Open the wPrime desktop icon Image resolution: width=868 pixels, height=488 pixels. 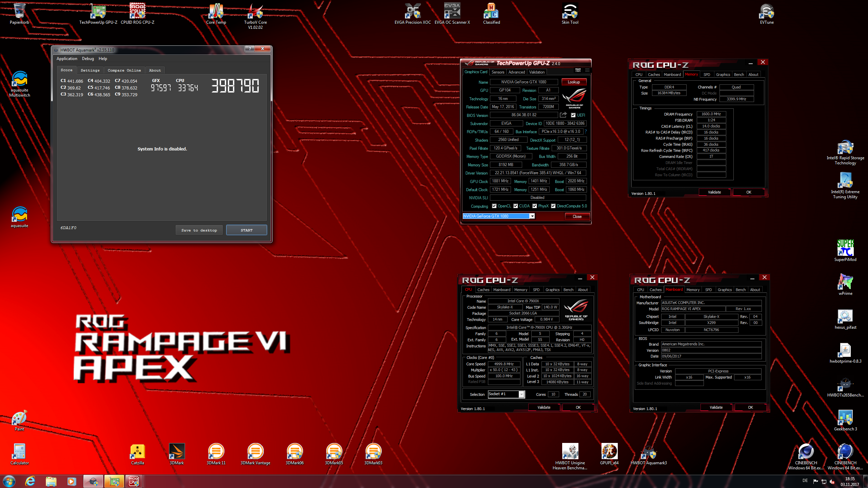(x=845, y=285)
